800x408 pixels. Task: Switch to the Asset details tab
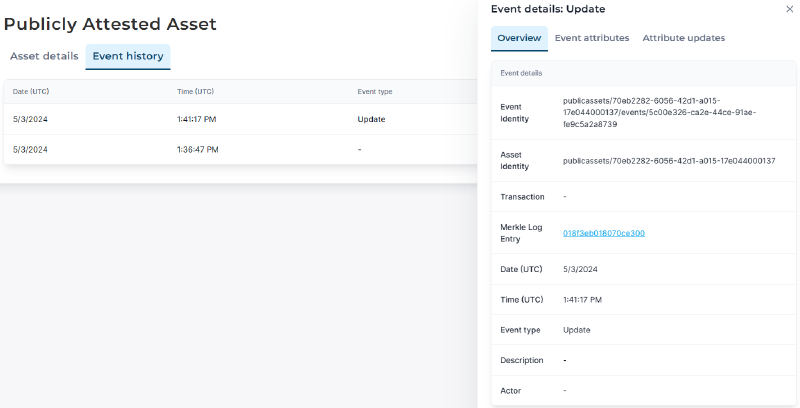pos(44,56)
